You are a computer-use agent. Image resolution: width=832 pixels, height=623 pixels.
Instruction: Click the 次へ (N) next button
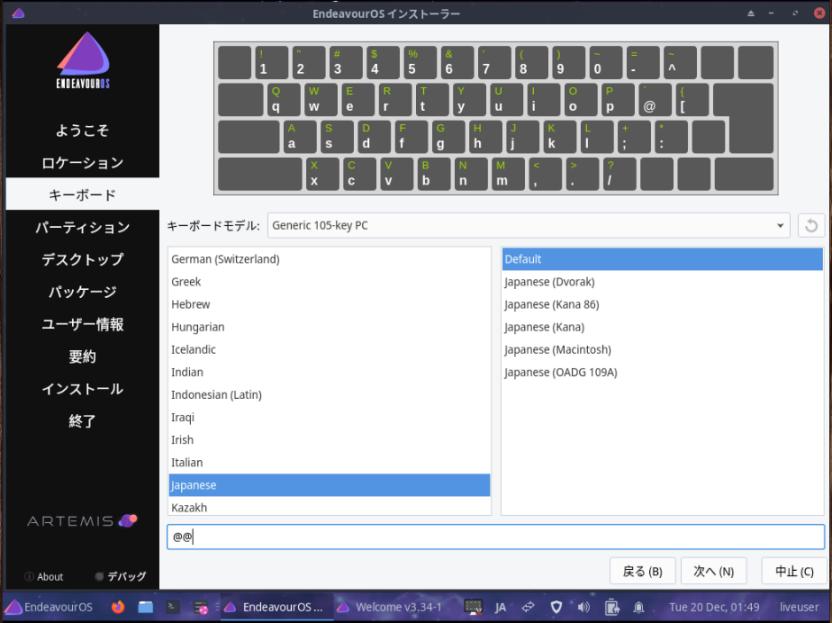714,572
